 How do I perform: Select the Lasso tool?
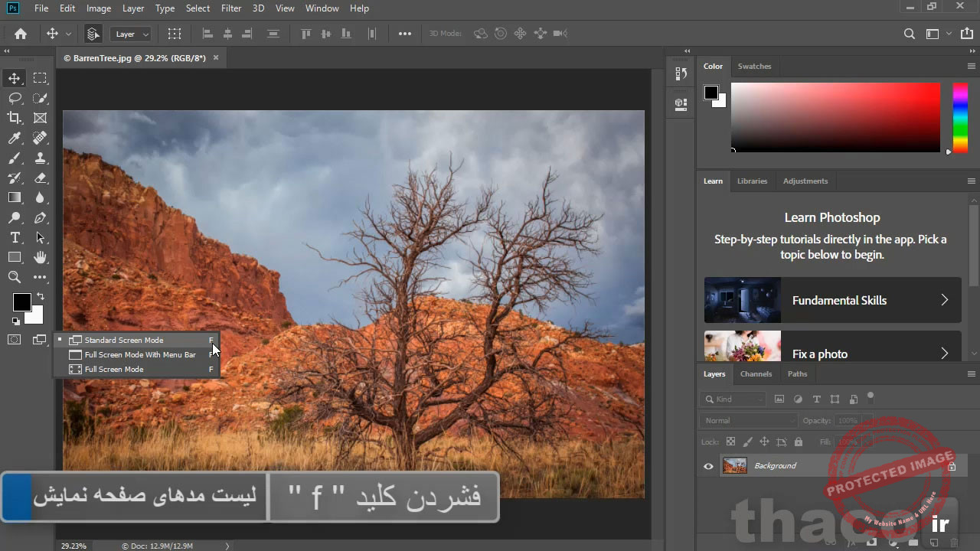15,98
